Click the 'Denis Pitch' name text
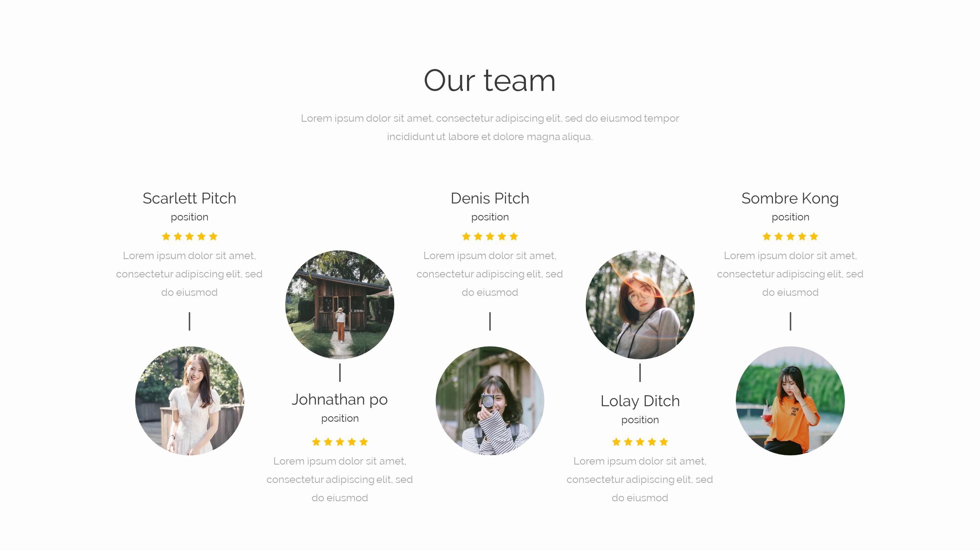Viewport: 980px width, 551px height. (x=490, y=198)
